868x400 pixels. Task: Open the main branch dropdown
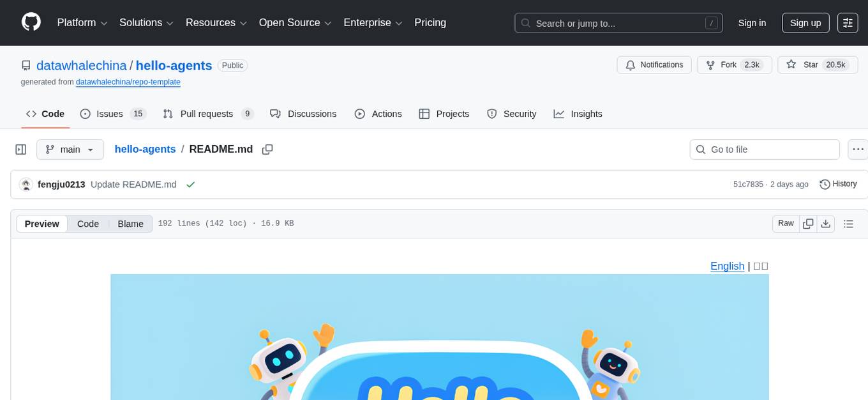tap(70, 150)
